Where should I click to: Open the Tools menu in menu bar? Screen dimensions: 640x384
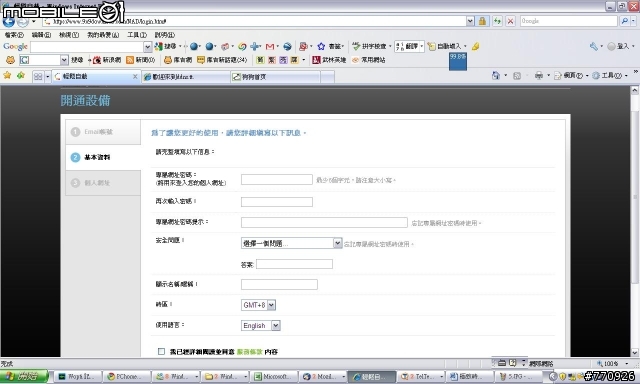(137, 35)
